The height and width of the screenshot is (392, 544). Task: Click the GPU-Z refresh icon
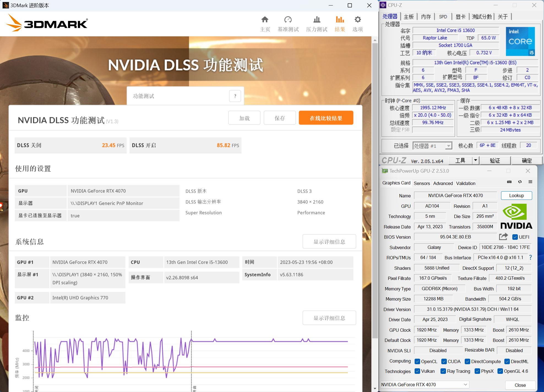520,182
